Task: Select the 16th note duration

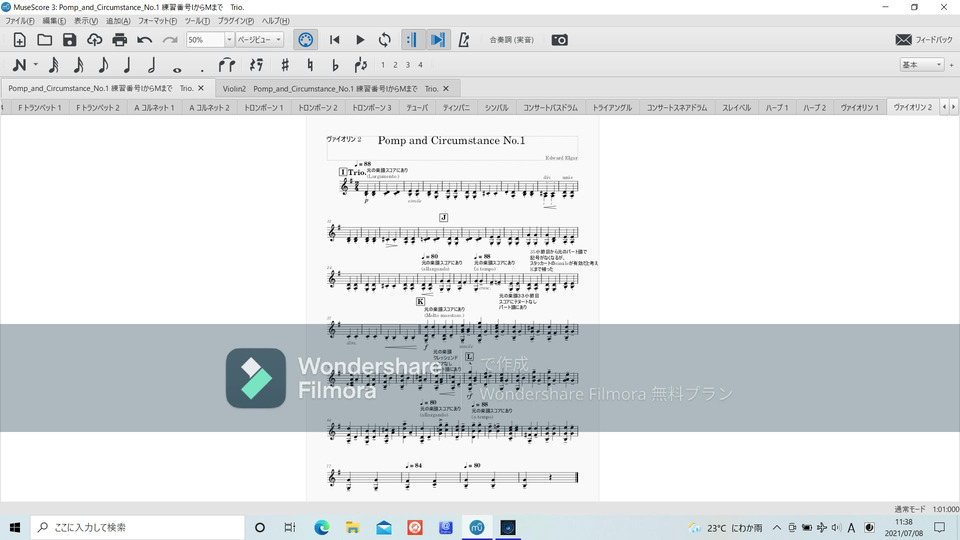Action: click(x=78, y=65)
